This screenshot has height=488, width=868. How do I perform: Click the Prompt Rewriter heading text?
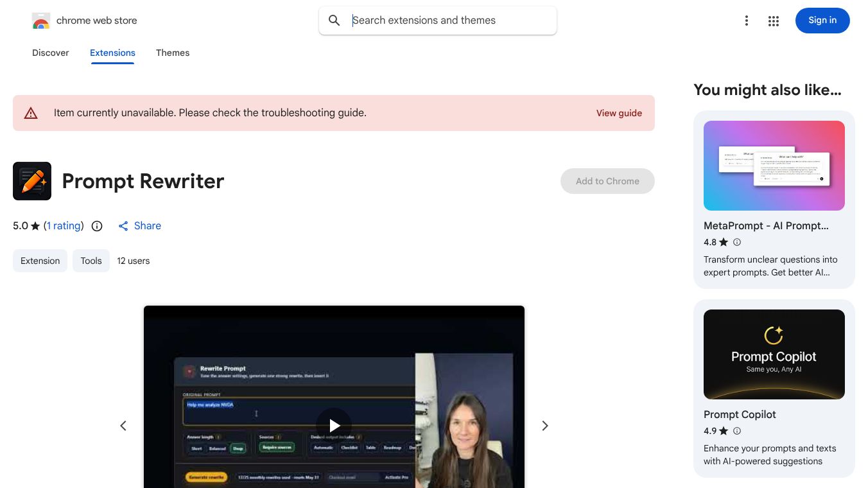tap(143, 181)
